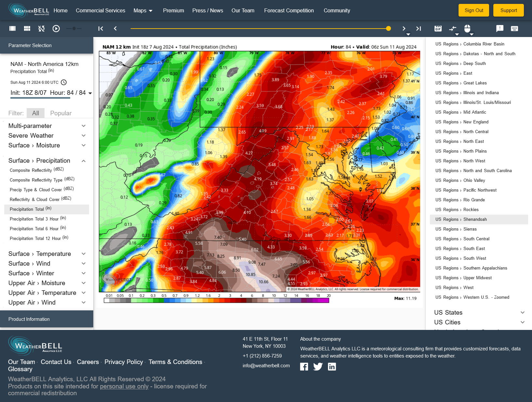Click the WeatherBELL logo in header
532x402 pixels.
pos(29,10)
